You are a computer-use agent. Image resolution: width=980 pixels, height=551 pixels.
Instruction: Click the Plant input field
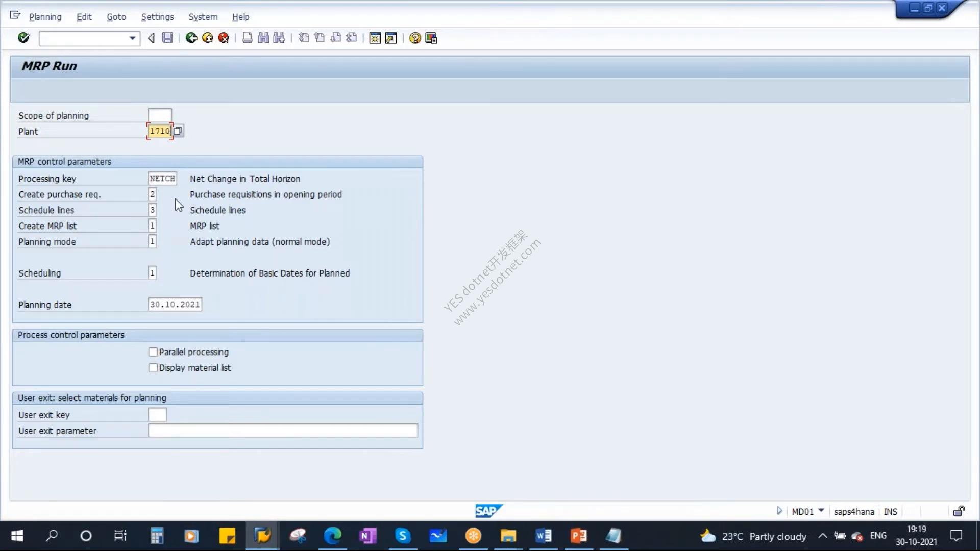coord(160,131)
